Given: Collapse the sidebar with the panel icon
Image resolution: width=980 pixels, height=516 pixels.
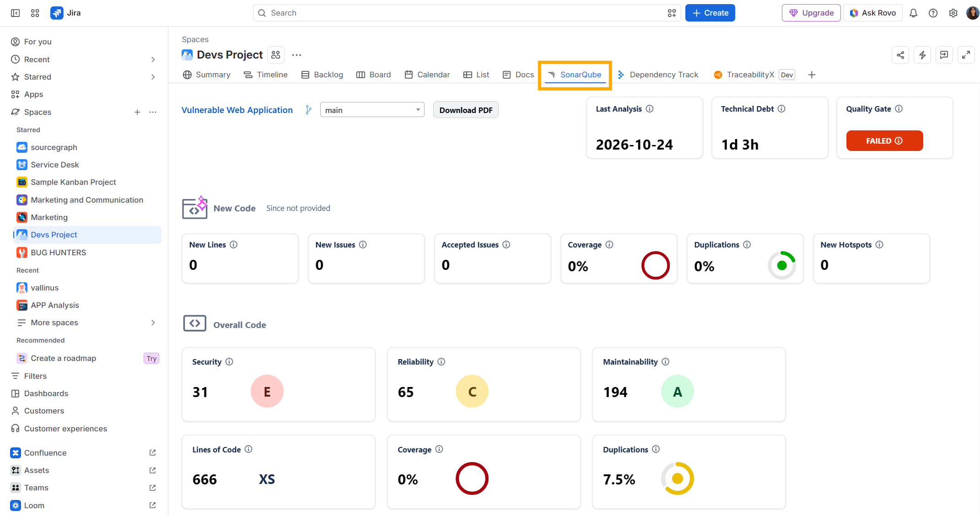Looking at the screenshot, I should pos(15,13).
